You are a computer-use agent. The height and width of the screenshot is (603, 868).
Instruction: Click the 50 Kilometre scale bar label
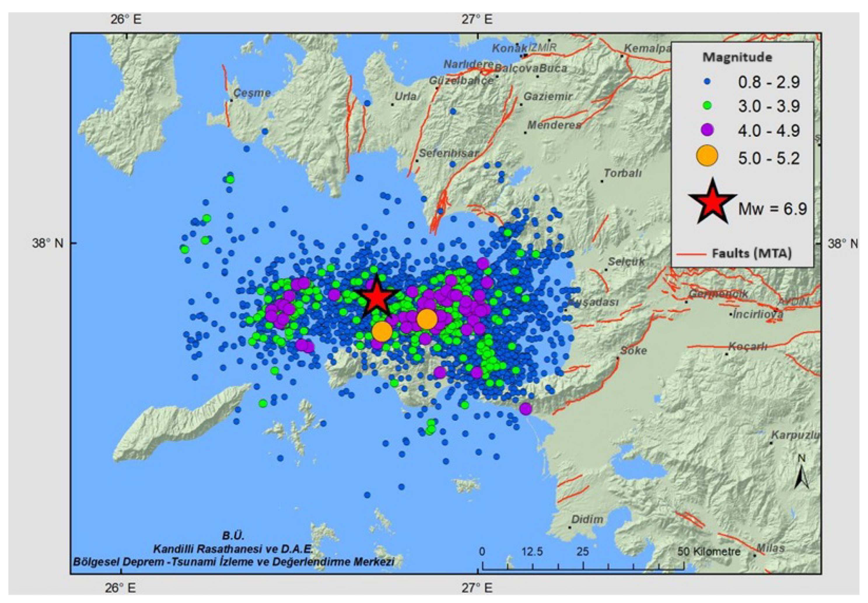[709, 551]
